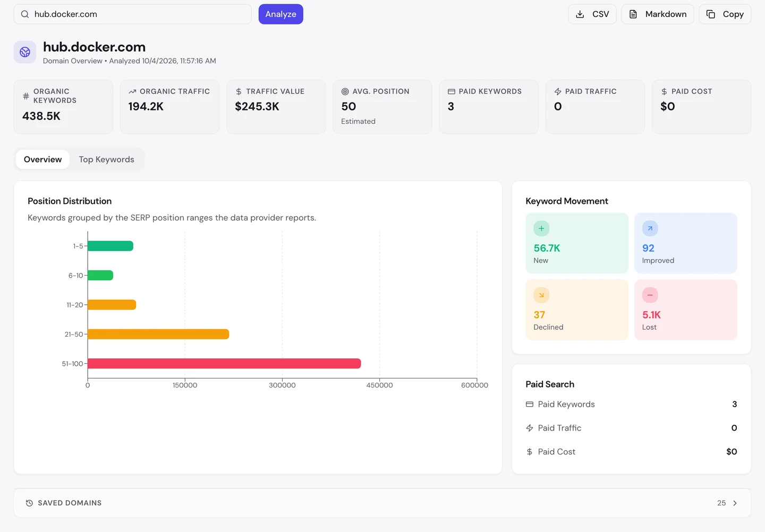765x532 pixels.
Task: Click the lightning icon in Paid Search Paid Traffic row
Action: [x=530, y=428]
